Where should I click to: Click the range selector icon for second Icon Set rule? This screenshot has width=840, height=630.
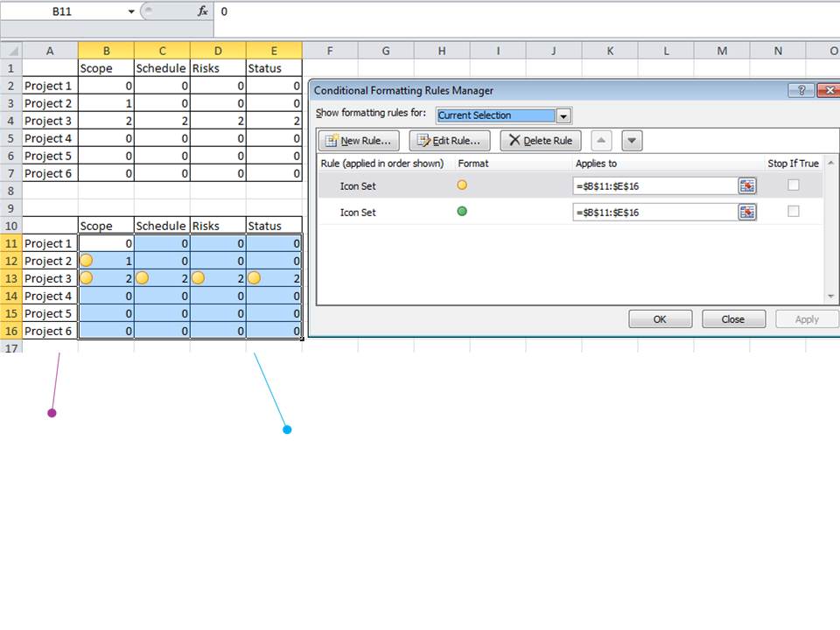[x=746, y=212]
